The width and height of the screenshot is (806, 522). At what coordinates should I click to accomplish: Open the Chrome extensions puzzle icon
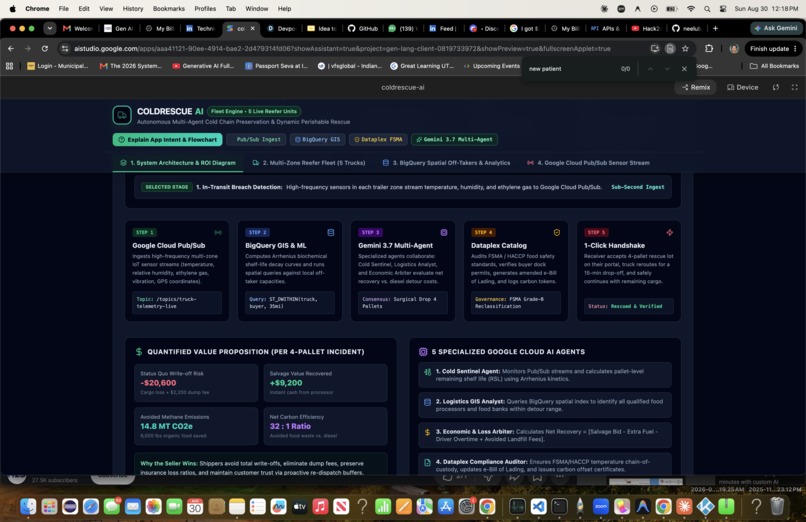709,48
